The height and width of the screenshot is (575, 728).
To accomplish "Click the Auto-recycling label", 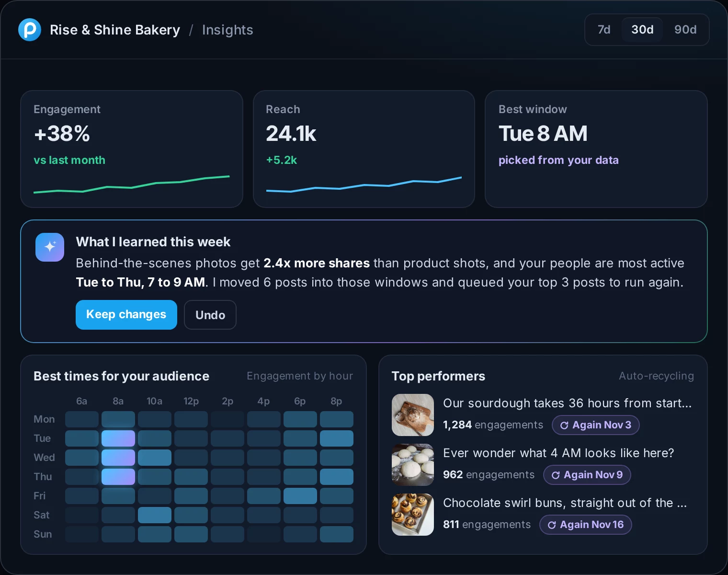I will click(656, 376).
